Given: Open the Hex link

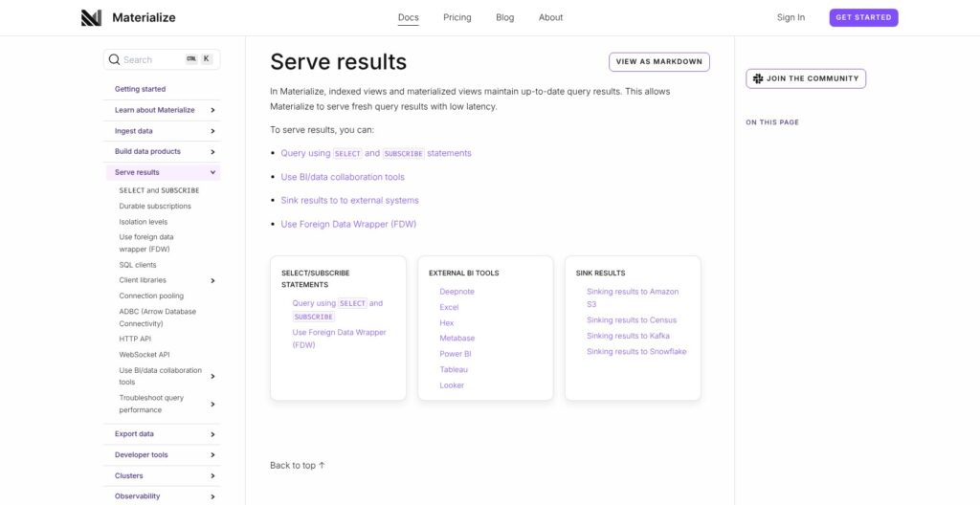Looking at the screenshot, I should [x=446, y=323].
